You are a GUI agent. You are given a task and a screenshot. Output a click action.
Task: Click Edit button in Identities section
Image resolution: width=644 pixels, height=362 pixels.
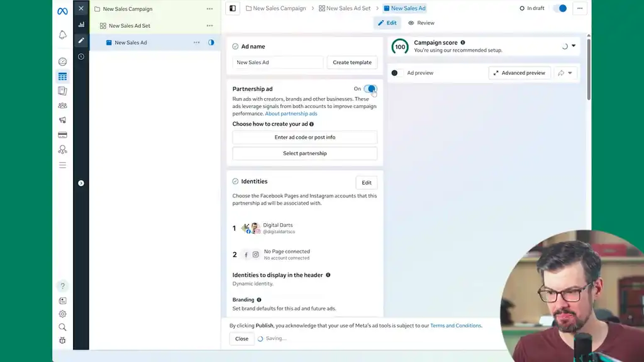367,183
